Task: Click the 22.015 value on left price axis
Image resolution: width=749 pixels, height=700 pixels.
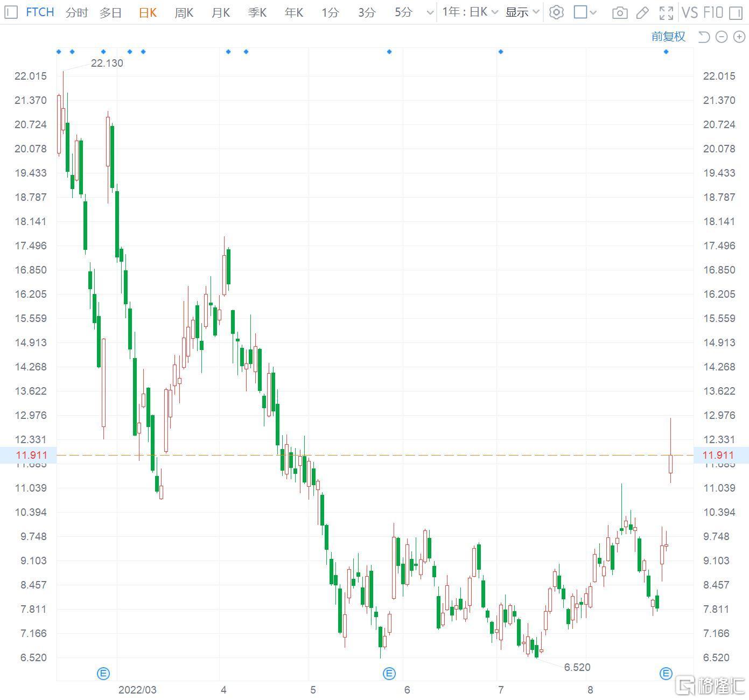Action: point(31,76)
